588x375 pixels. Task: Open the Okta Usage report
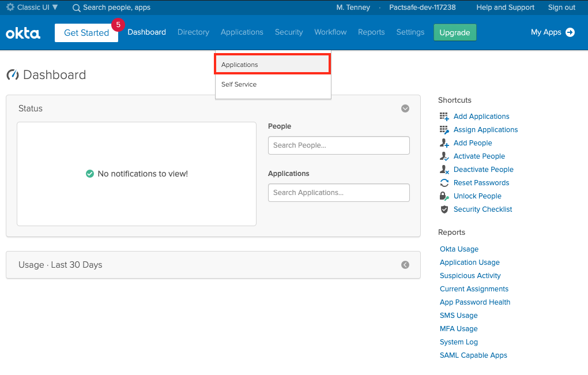point(459,249)
